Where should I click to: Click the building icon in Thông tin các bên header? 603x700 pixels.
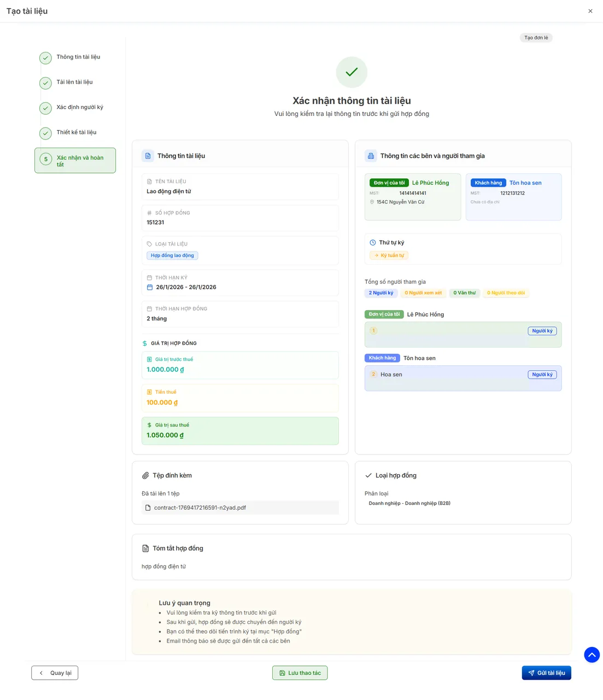[371, 156]
